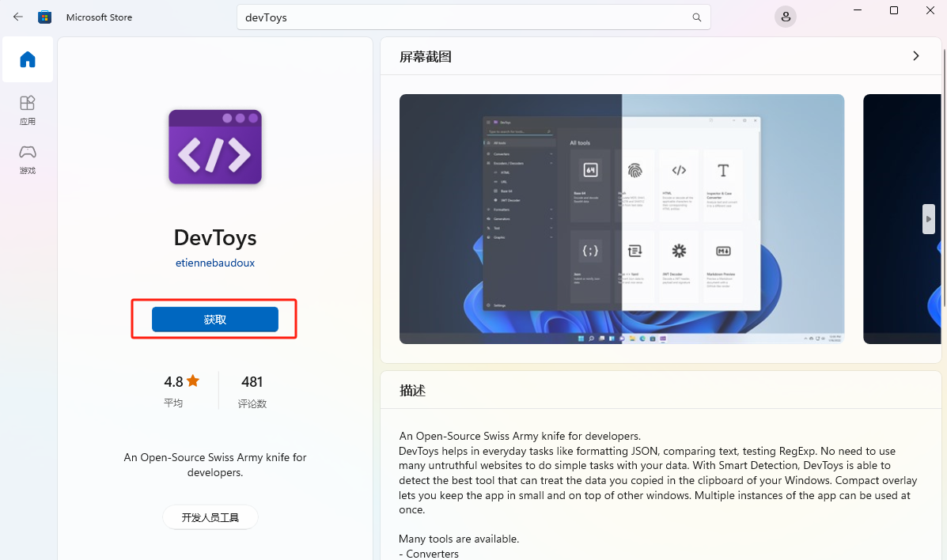
Task: Open the 游戏 (Games) section
Action: click(x=27, y=159)
